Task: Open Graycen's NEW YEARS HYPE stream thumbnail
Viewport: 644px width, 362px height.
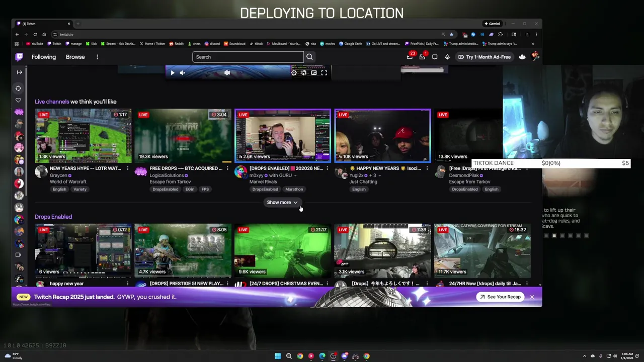Action: [83, 136]
